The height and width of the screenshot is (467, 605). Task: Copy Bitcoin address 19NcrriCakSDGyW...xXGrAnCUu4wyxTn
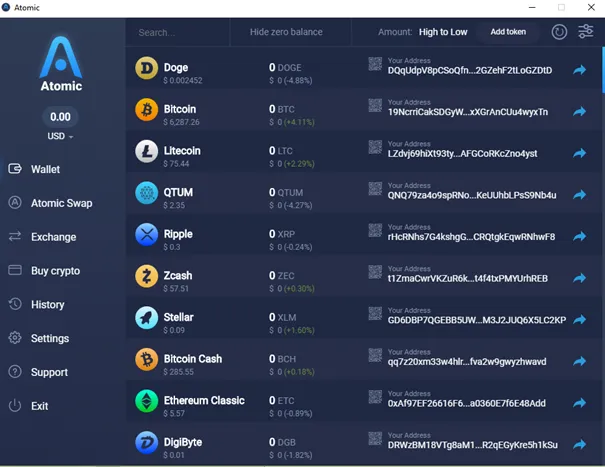click(468, 112)
